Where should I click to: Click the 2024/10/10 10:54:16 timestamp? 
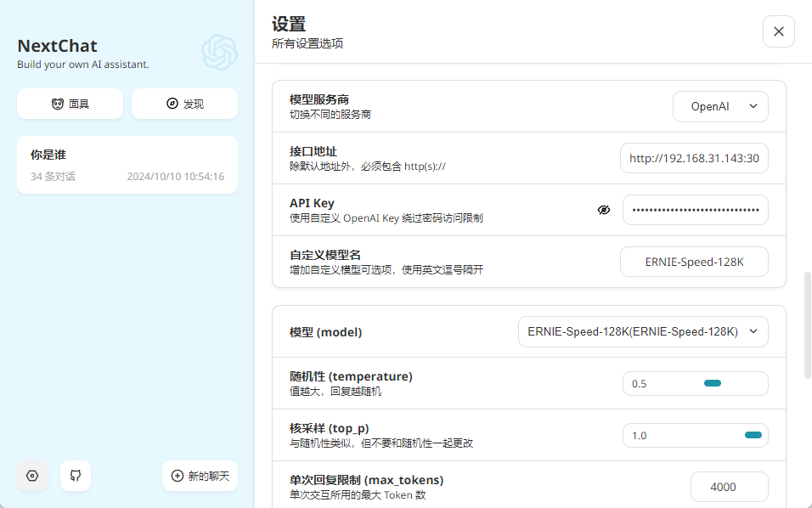coord(176,177)
